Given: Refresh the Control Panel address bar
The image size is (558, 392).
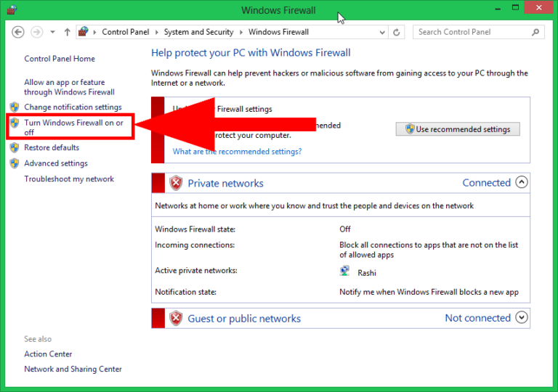Looking at the screenshot, I should [x=397, y=32].
